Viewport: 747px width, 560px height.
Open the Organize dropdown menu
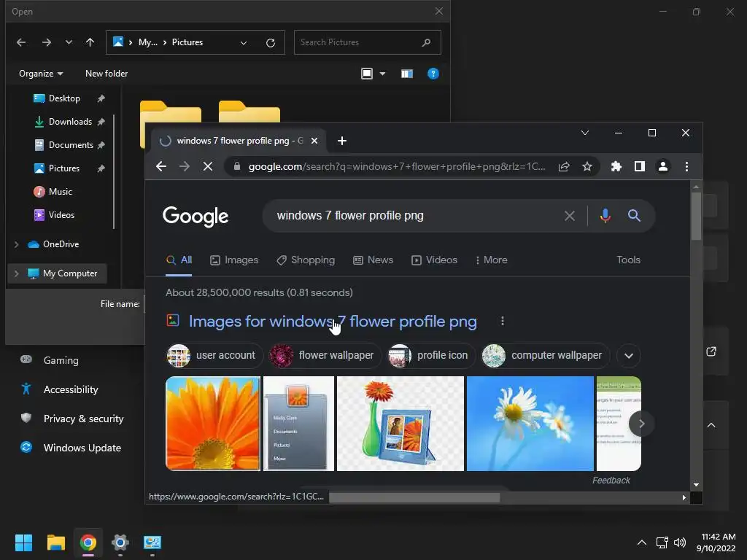(41, 74)
